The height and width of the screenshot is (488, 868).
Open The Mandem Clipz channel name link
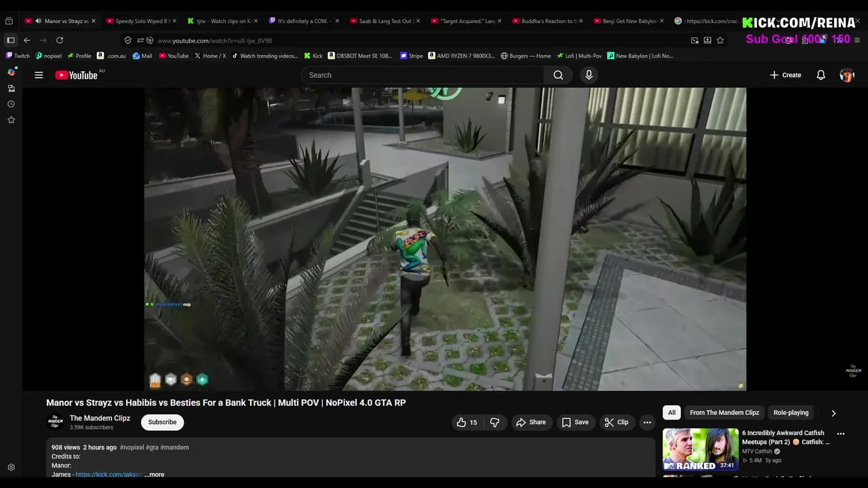click(x=100, y=418)
